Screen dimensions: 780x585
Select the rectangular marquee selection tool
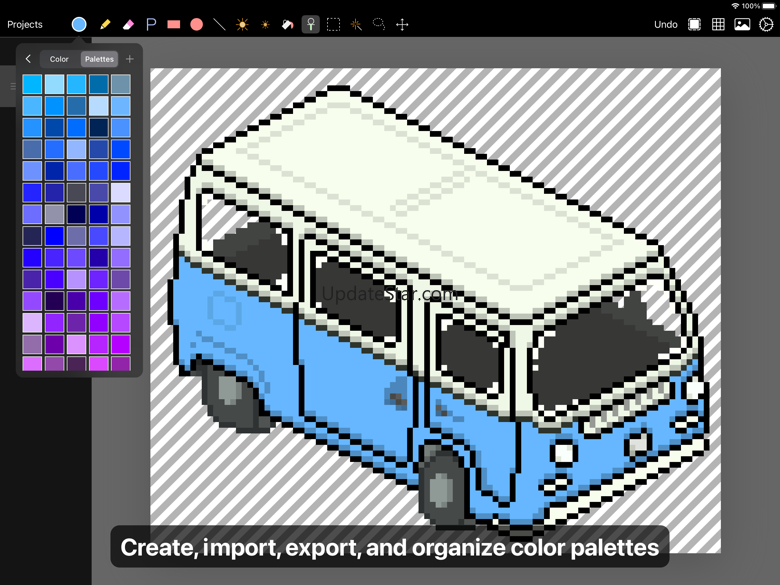click(x=334, y=24)
